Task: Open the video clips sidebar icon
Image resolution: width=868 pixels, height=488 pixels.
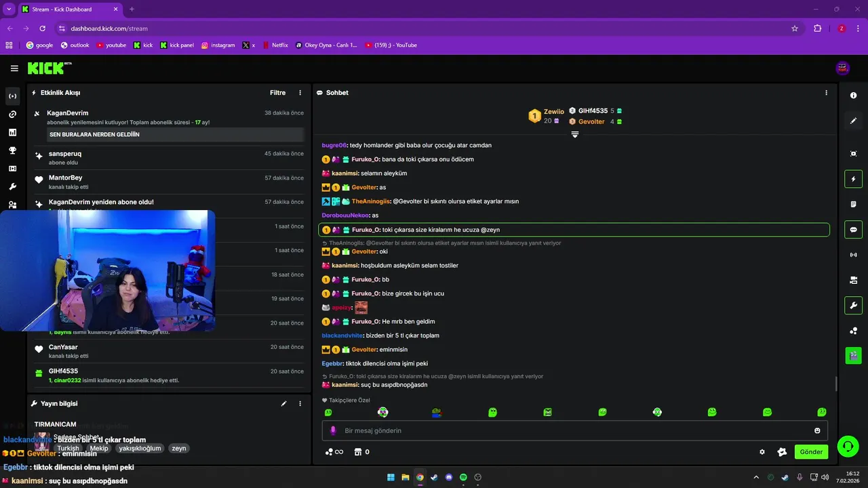Action: pyautogui.click(x=12, y=169)
